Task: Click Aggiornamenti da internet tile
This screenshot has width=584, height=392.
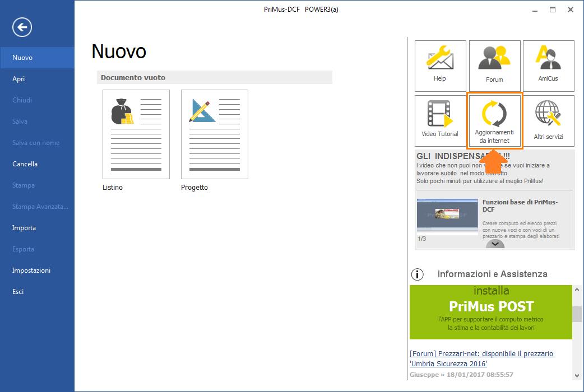Action: click(x=495, y=120)
